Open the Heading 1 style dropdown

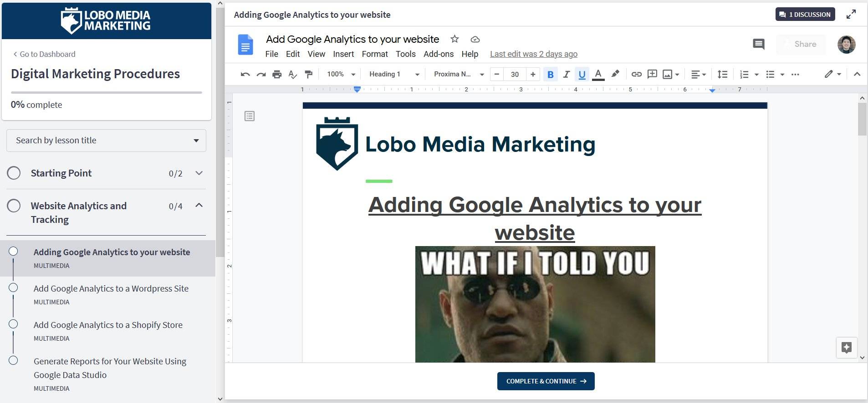coord(394,74)
